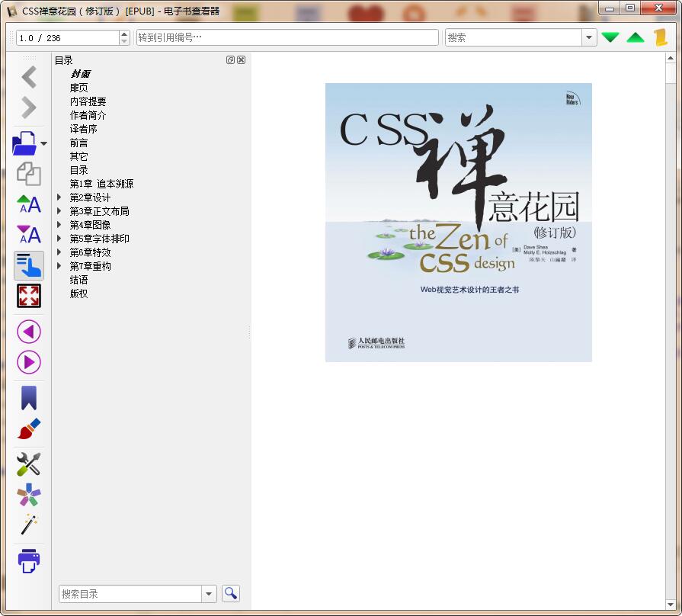Go to previous page with the purple circle arrow
The image size is (682, 616).
(x=29, y=332)
